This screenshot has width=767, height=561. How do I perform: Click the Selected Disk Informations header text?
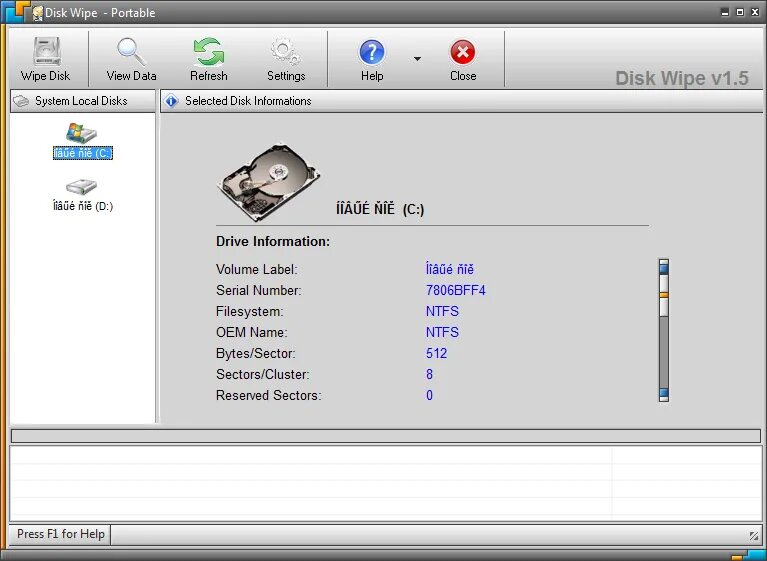[248, 101]
